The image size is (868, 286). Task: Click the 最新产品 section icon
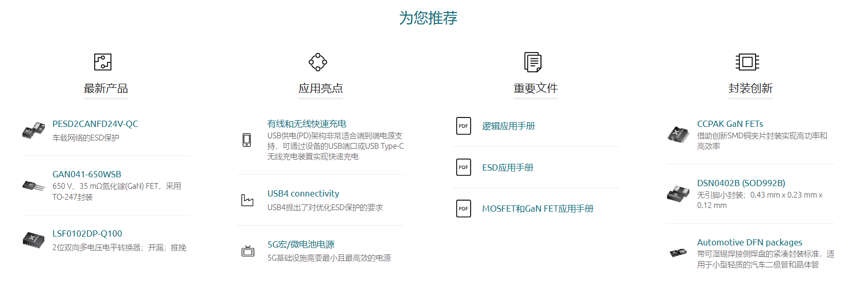(x=103, y=62)
